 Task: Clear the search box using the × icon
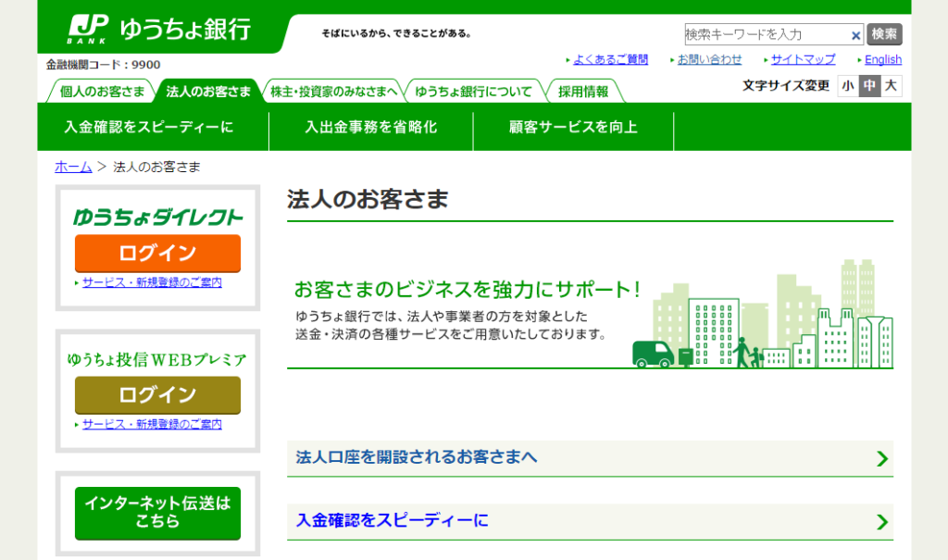tap(856, 33)
